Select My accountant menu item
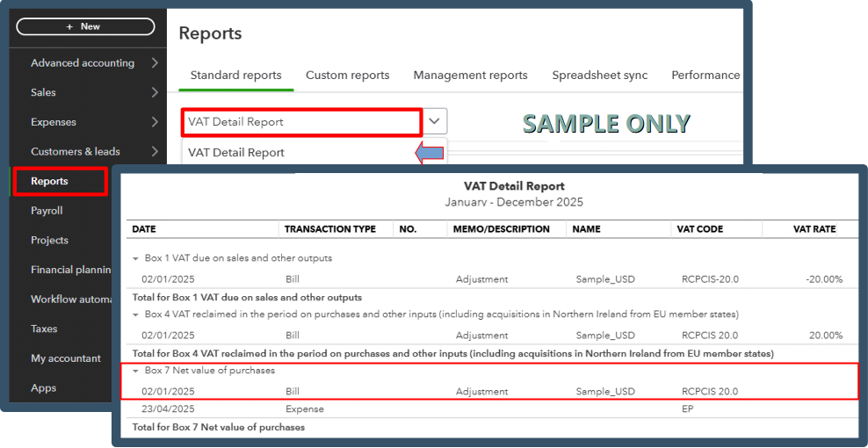868x448 pixels. pyautogui.click(x=66, y=358)
